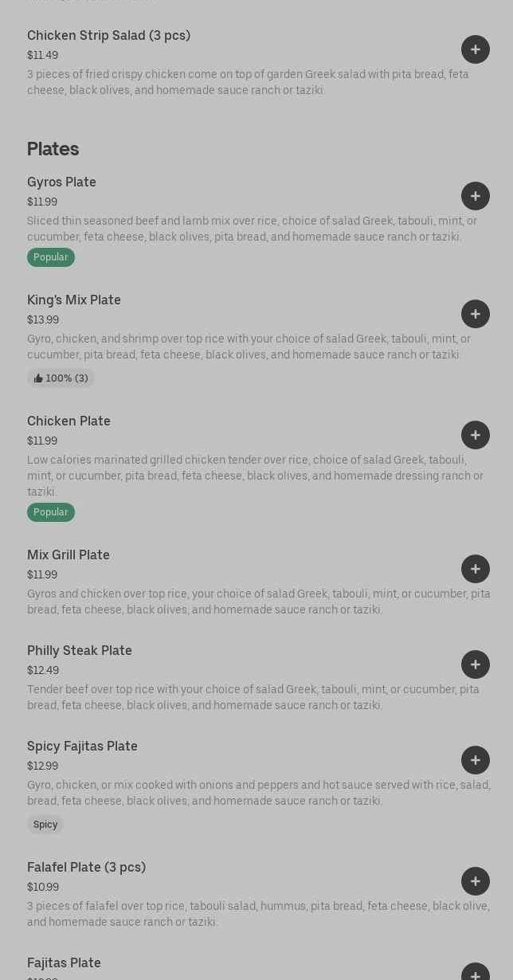Open Mix Grill Plate item title

point(69,555)
